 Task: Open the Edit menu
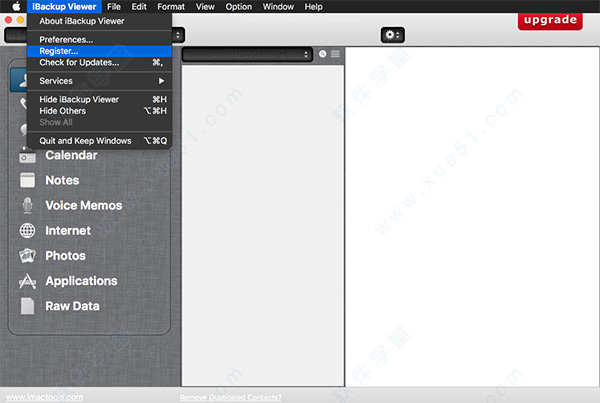139,7
